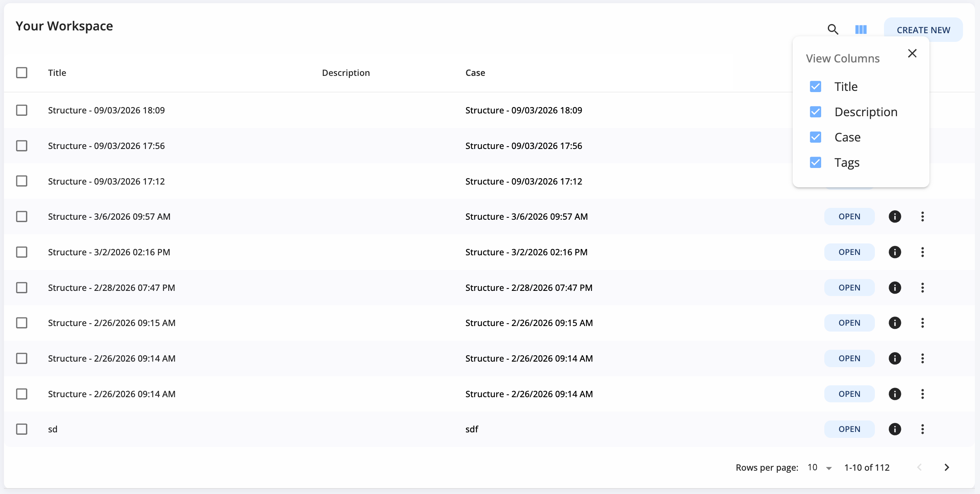Screen dimensions: 980x494
Task: Click OPEN for the 3/2/2026 02:16 PM row
Action: click(x=849, y=252)
